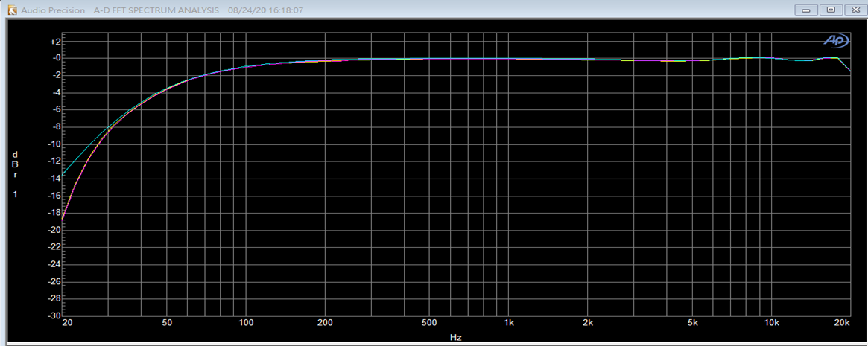Click the '5k' frequency axis tick label

(692, 324)
